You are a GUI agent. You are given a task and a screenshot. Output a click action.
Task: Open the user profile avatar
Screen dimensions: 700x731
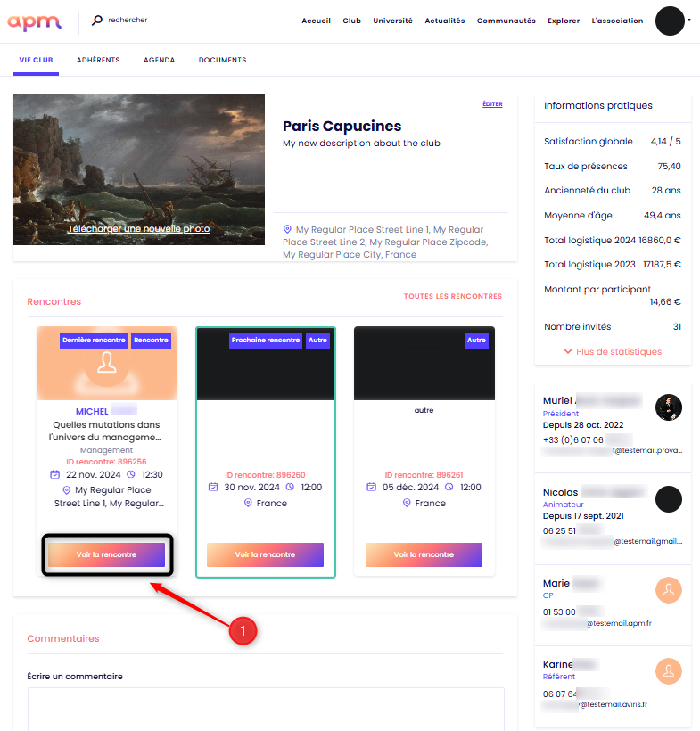[670, 21]
